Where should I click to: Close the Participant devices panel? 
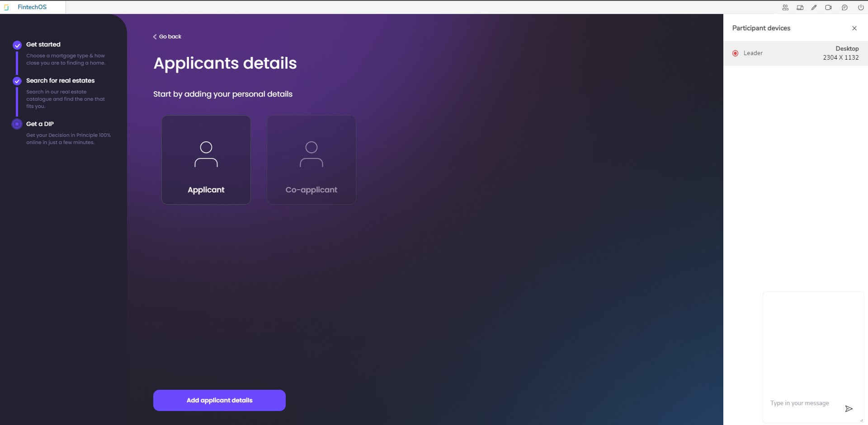click(854, 28)
